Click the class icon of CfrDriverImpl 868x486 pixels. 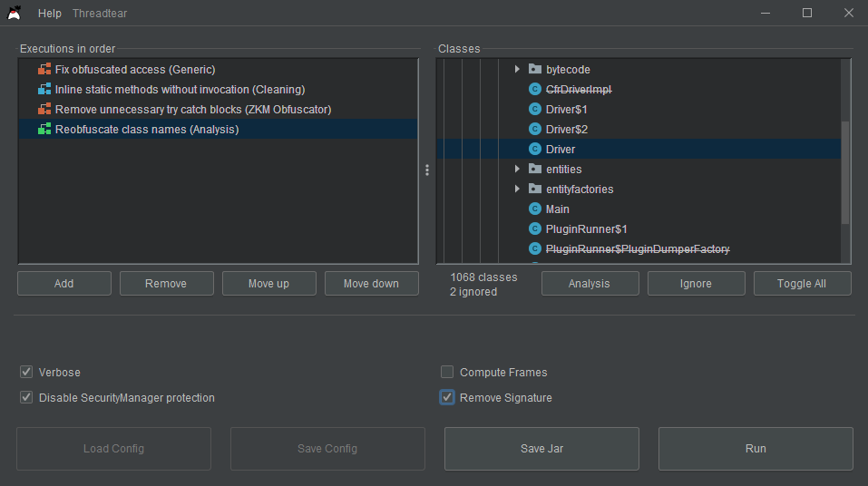point(535,89)
